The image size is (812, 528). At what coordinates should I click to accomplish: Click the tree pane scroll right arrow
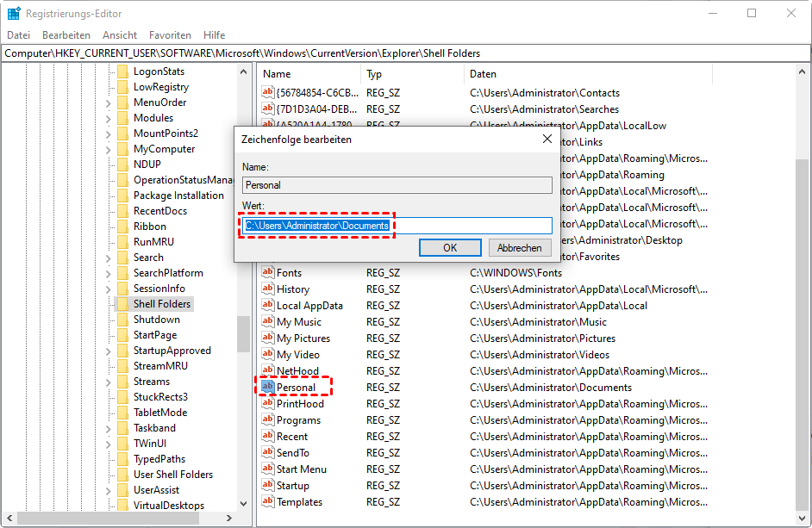tap(229, 518)
